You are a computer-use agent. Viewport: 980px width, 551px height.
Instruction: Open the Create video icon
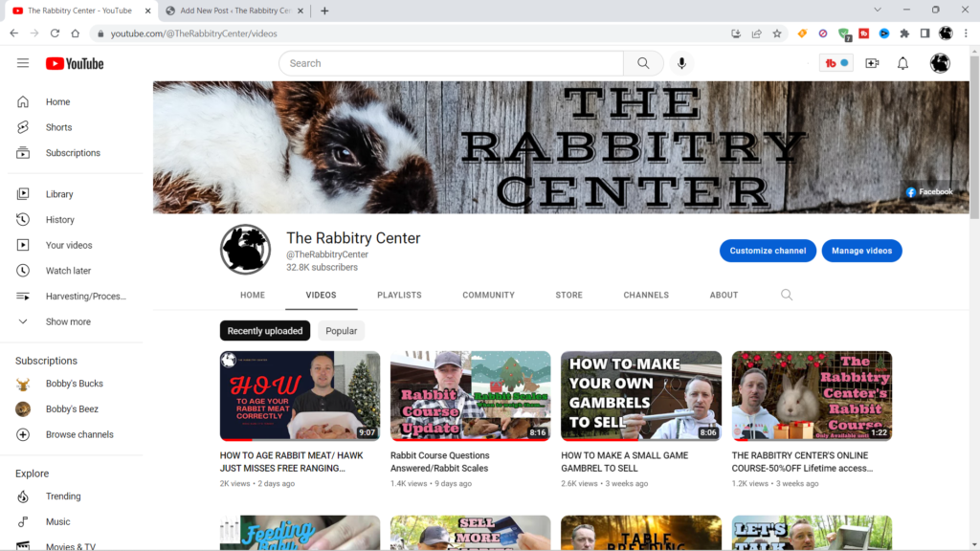point(872,63)
